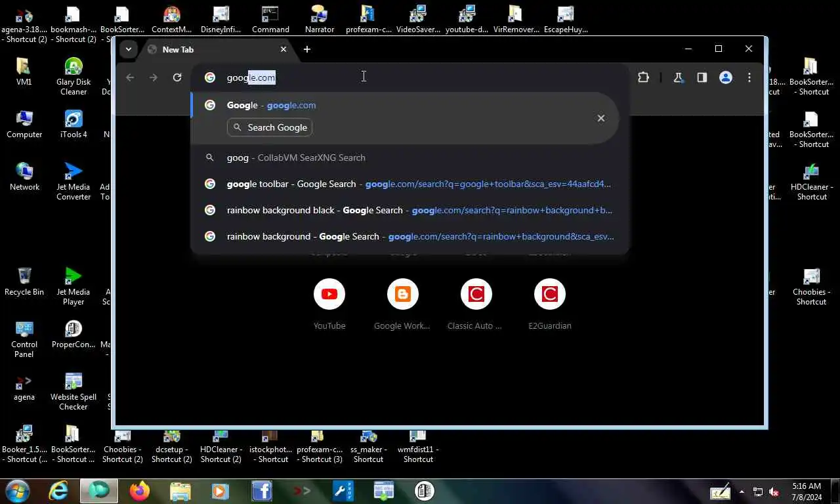840x504 pixels.
Task: Select the New Tab tab
Action: coord(217,49)
